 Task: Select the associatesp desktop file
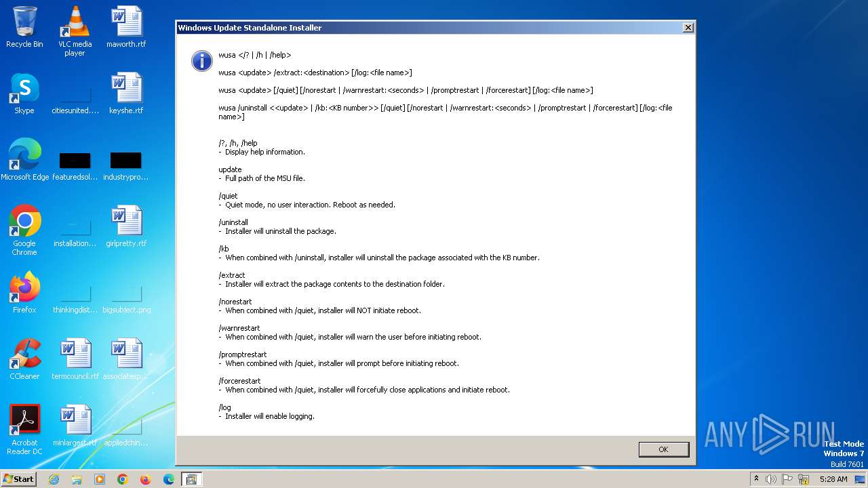click(x=126, y=359)
